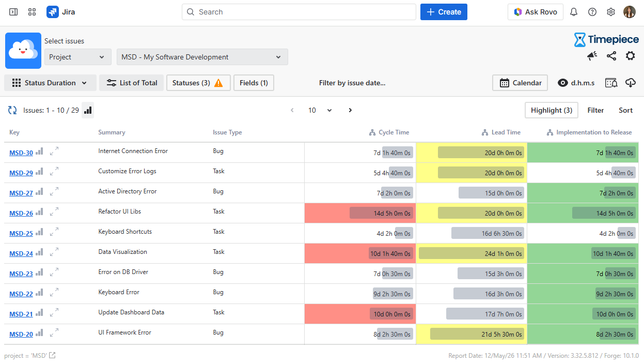644x364 pixels.
Task: Open issue link MSD-24
Action: (21, 253)
